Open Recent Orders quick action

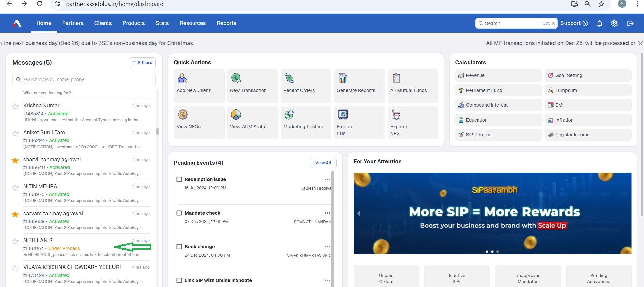tap(306, 86)
